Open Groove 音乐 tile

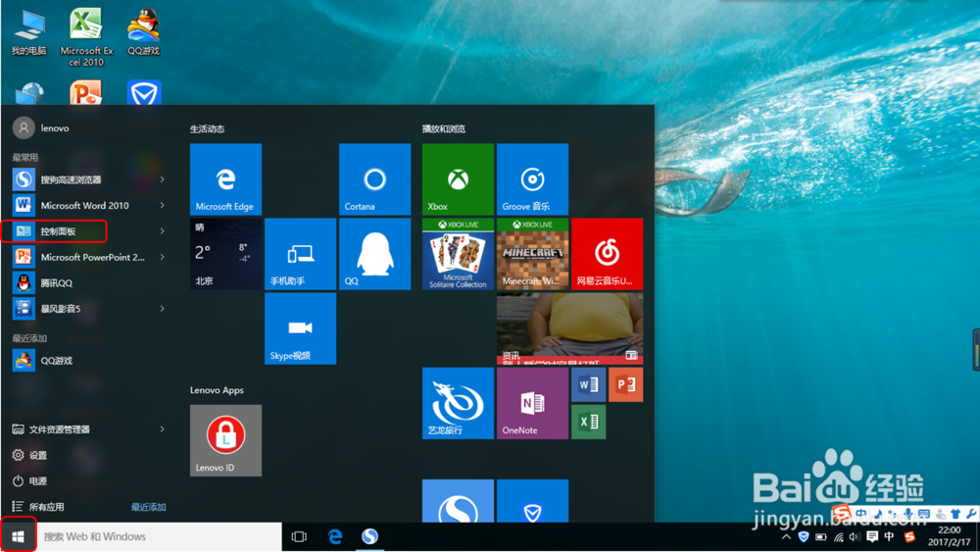(532, 179)
